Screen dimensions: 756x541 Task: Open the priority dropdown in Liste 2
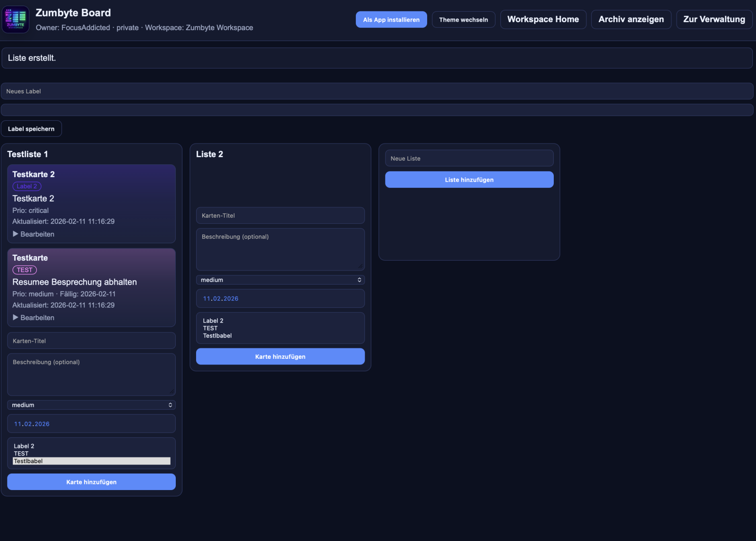tap(280, 279)
